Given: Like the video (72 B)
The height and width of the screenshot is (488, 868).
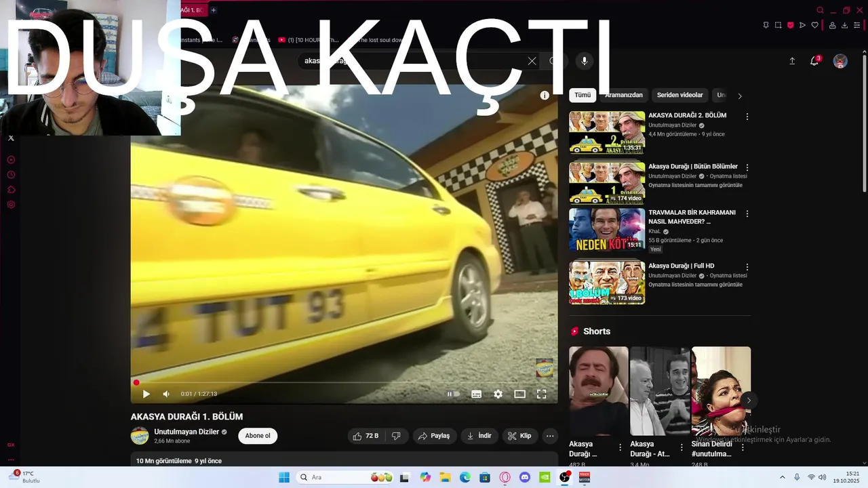Looking at the screenshot, I should tap(366, 436).
